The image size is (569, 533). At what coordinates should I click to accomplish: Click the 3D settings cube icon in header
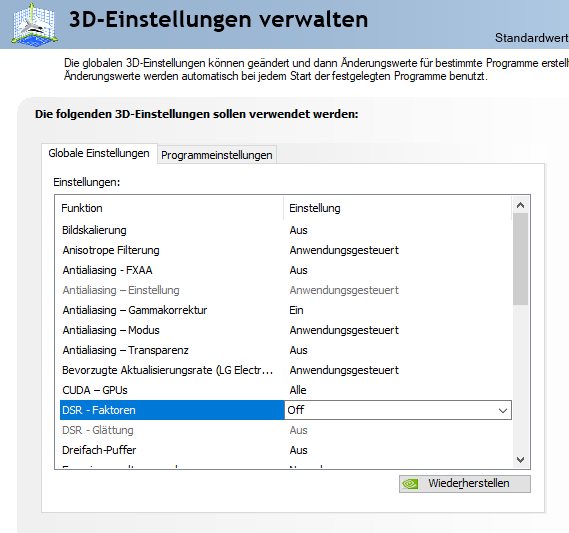point(34,25)
